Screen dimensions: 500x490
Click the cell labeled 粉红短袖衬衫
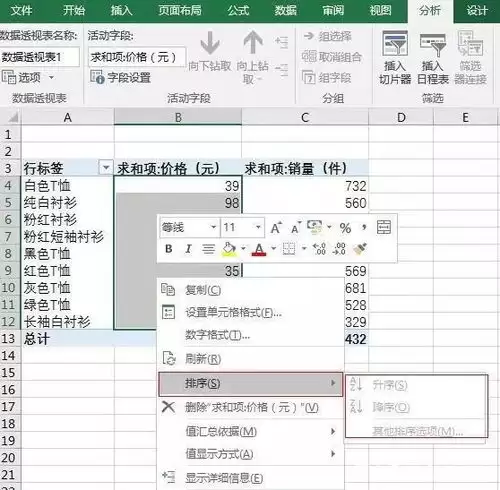coord(67,237)
